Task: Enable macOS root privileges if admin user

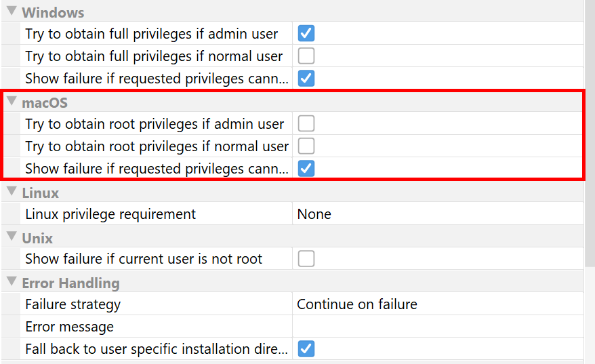Action: [306, 123]
